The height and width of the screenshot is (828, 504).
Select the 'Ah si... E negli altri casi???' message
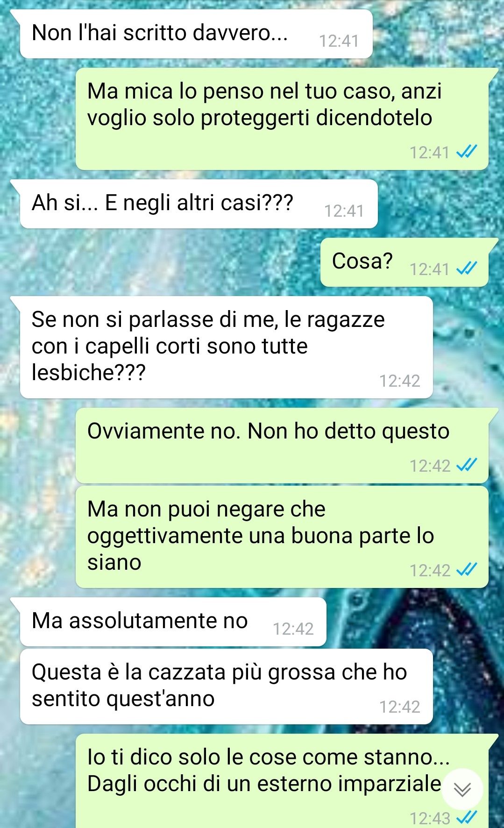[199, 204]
